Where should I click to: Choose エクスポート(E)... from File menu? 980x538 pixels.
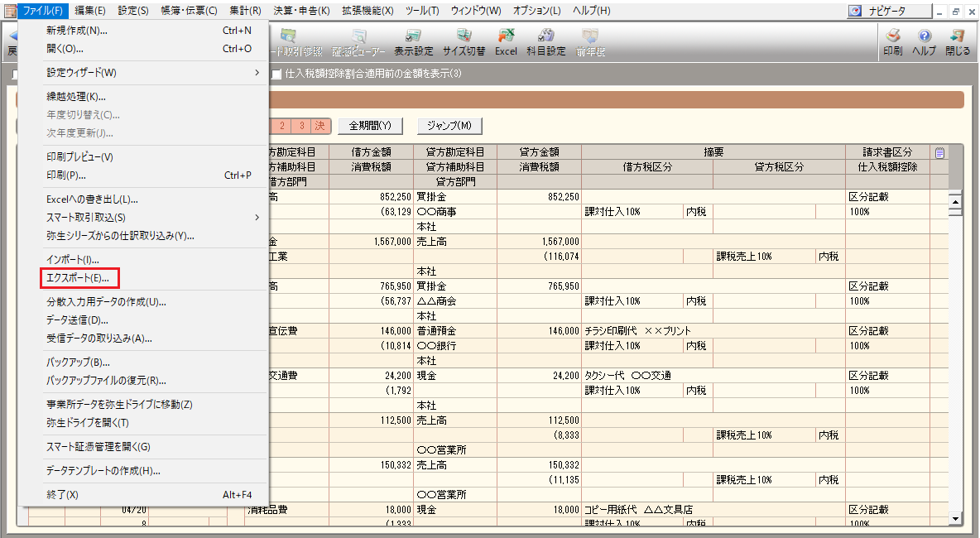coord(79,278)
